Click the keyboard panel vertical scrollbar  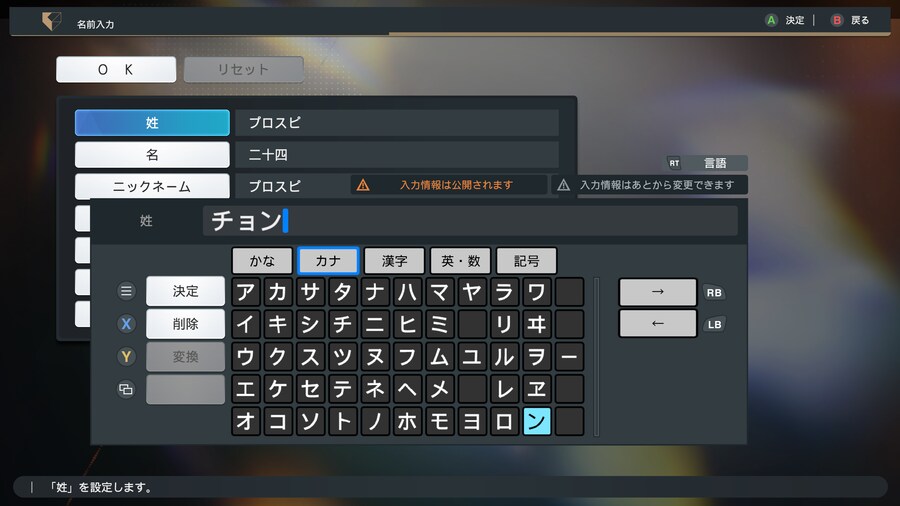pyautogui.click(x=597, y=357)
